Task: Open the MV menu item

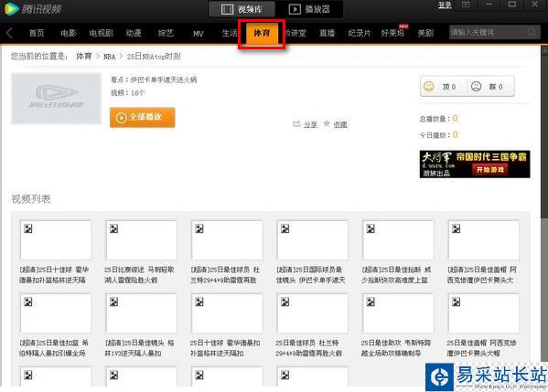Action: point(199,34)
